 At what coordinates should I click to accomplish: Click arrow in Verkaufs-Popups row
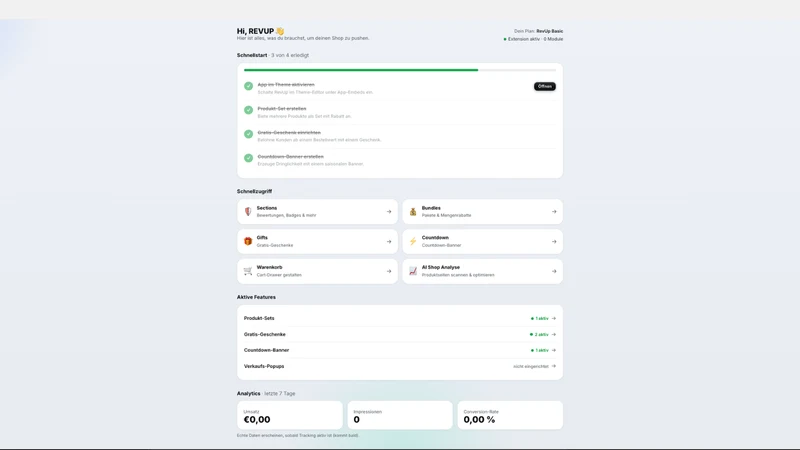tap(554, 366)
